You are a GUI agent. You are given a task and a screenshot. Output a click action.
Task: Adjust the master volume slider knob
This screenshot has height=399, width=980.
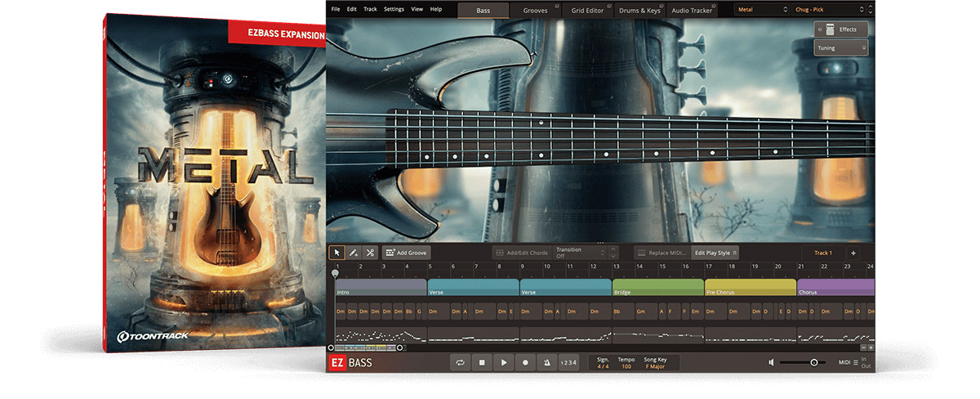pyautogui.click(x=814, y=362)
